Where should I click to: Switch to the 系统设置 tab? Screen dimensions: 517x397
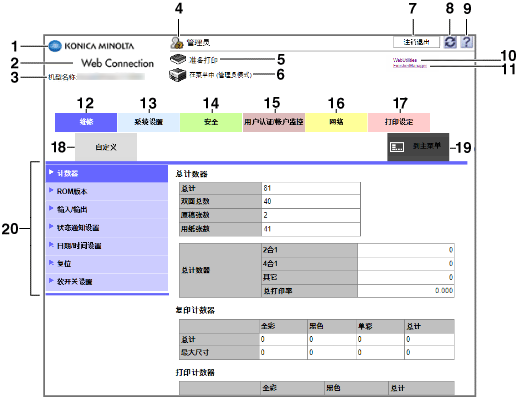pos(149,122)
